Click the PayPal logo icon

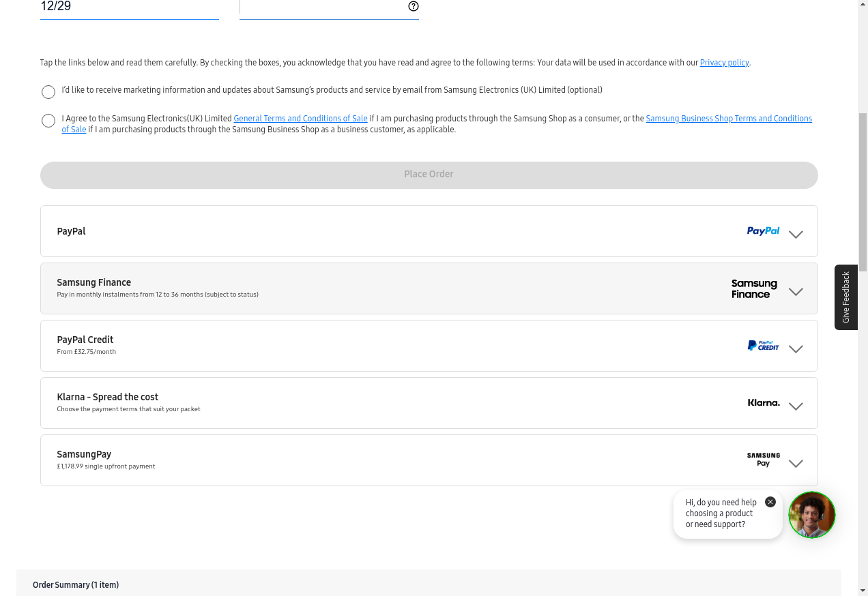point(763,231)
